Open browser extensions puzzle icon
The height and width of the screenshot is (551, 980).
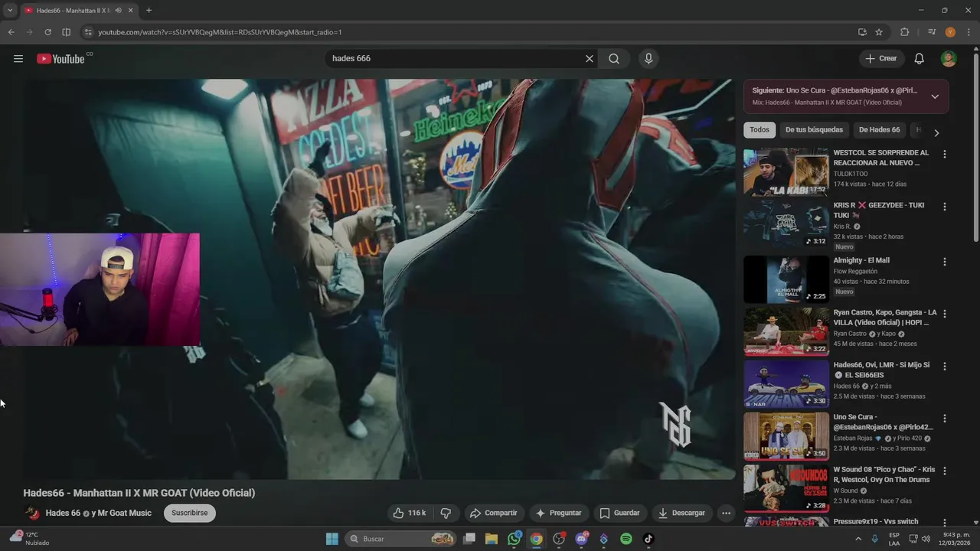pyautogui.click(x=905, y=32)
